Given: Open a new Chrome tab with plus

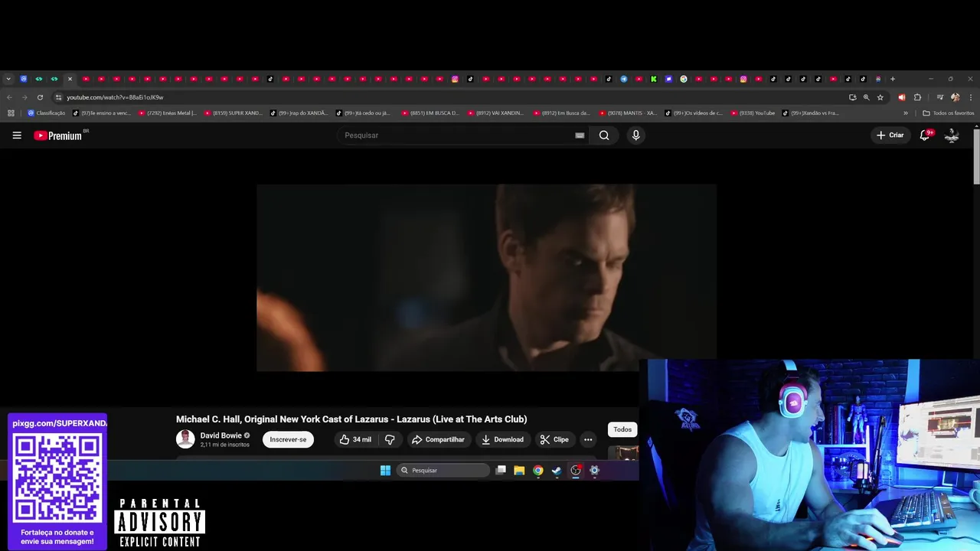Looking at the screenshot, I should 893,79.
